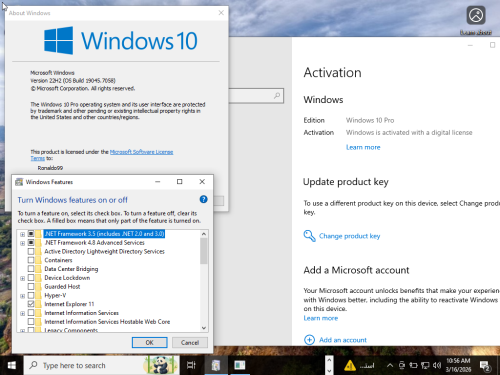Click the Change product key magnifier icon
This screenshot has height=375, width=500.
309,236
